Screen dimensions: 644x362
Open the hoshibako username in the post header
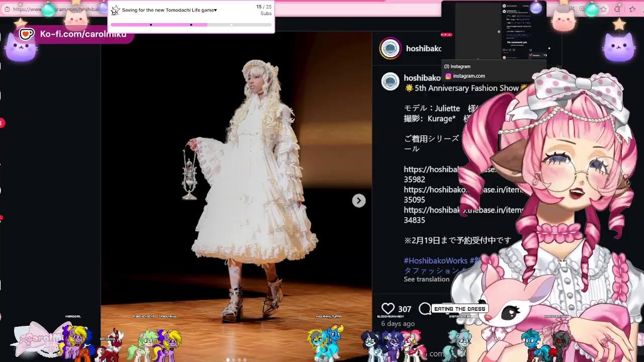coord(424,48)
